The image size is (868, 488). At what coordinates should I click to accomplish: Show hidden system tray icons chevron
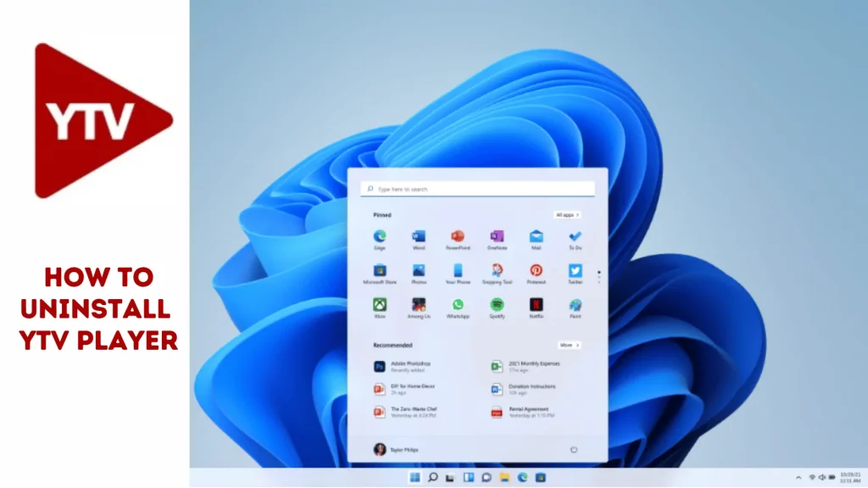click(x=798, y=478)
